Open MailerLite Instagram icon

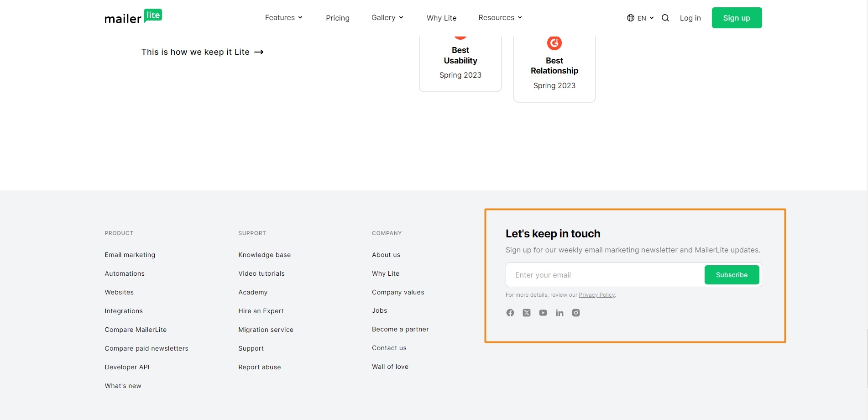coord(576,313)
